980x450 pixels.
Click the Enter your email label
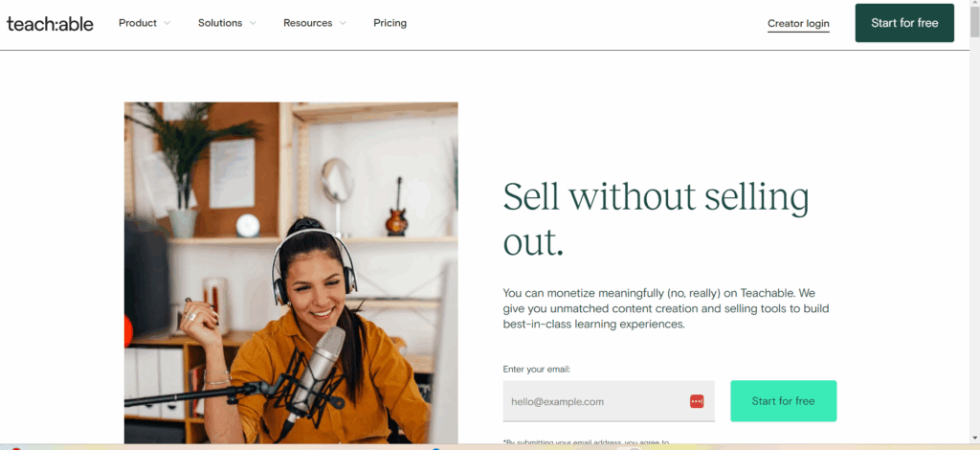(x=537, y=370)
